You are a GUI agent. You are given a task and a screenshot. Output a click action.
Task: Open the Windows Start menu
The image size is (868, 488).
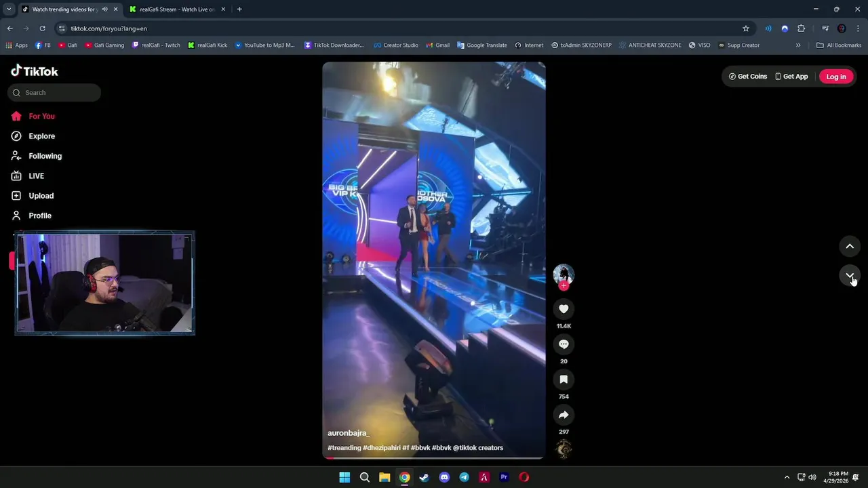344,477
